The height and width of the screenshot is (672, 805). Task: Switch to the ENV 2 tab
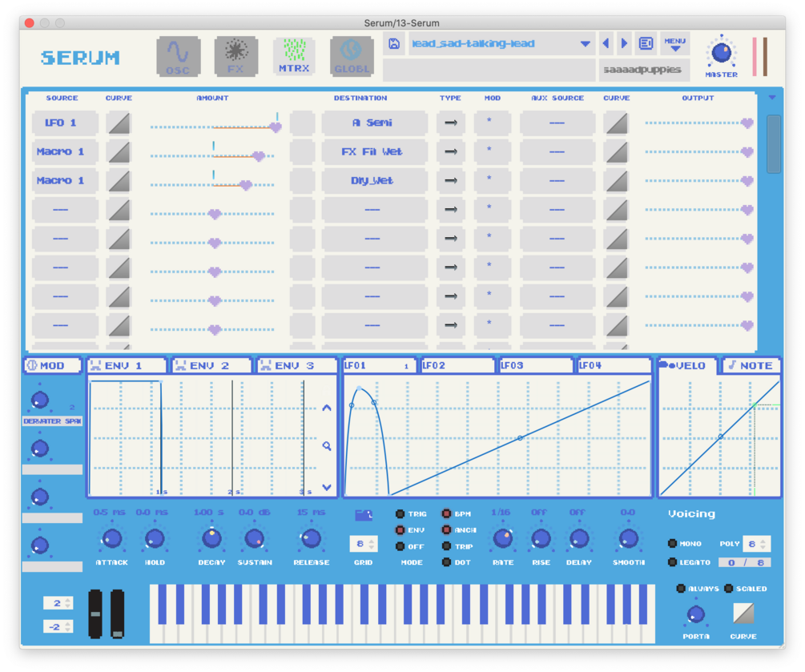tap(212, 365)
